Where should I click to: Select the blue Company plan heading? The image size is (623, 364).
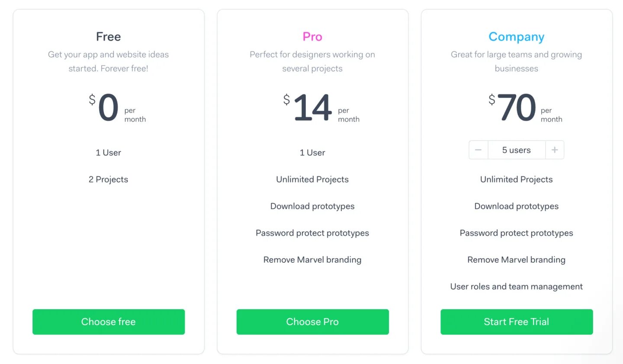click(x=517, y=37)
